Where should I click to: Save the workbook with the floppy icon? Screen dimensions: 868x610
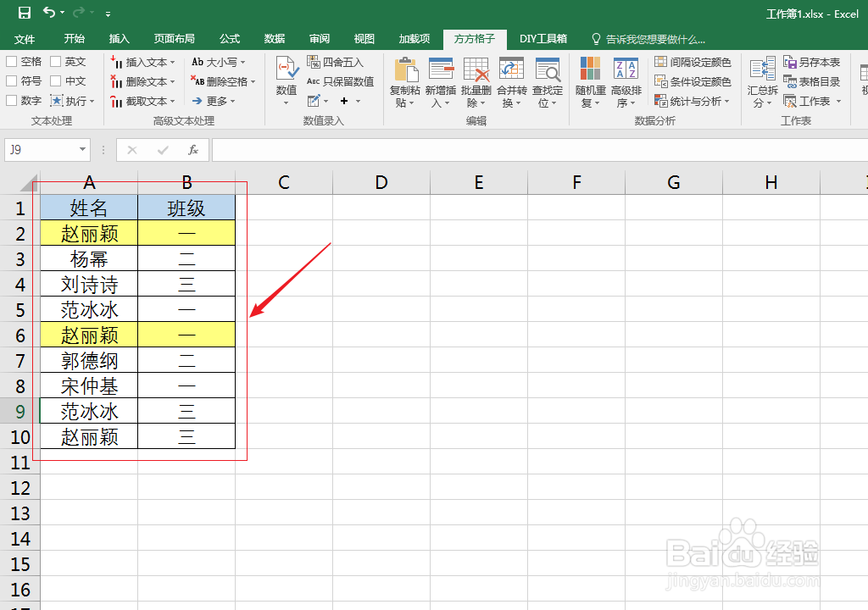(25, 12)
